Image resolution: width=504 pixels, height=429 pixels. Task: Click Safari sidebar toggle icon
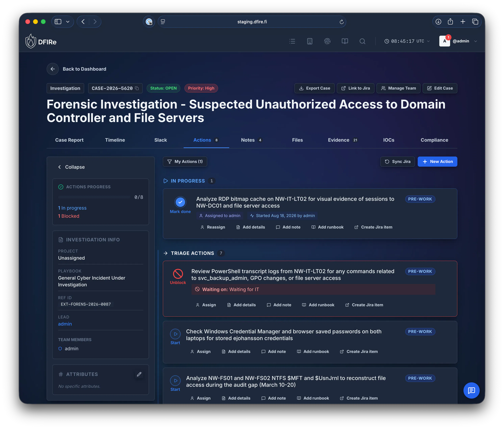pyautogui.click(x=58, y=22)
